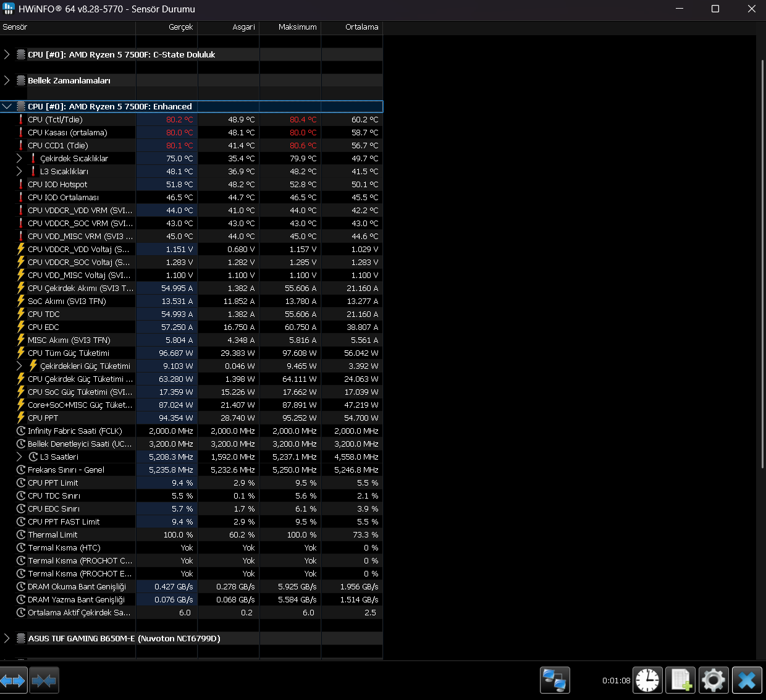This screenshot has width=766, height=700.
Task: Click the Sensör column header
Action: [68, 27]
